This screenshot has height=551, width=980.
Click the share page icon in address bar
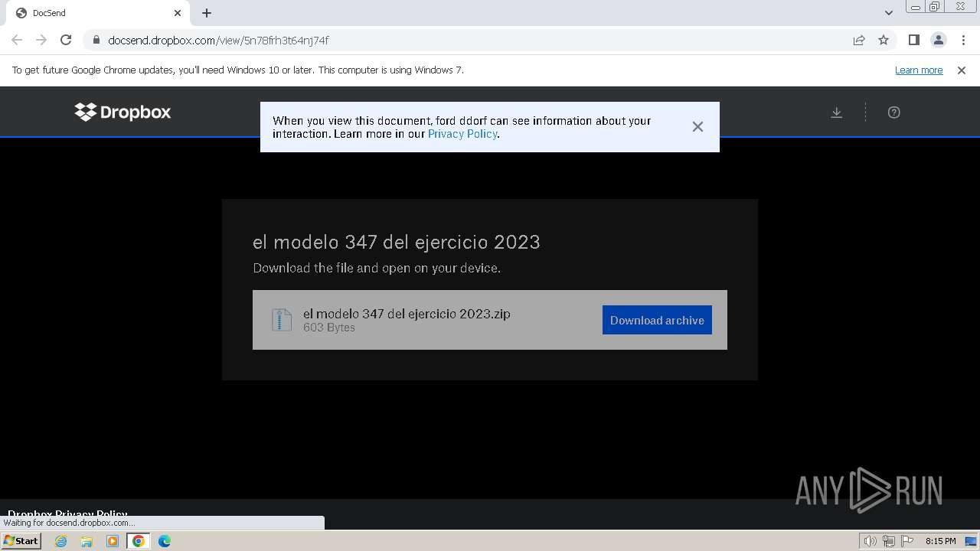[859, 40]
